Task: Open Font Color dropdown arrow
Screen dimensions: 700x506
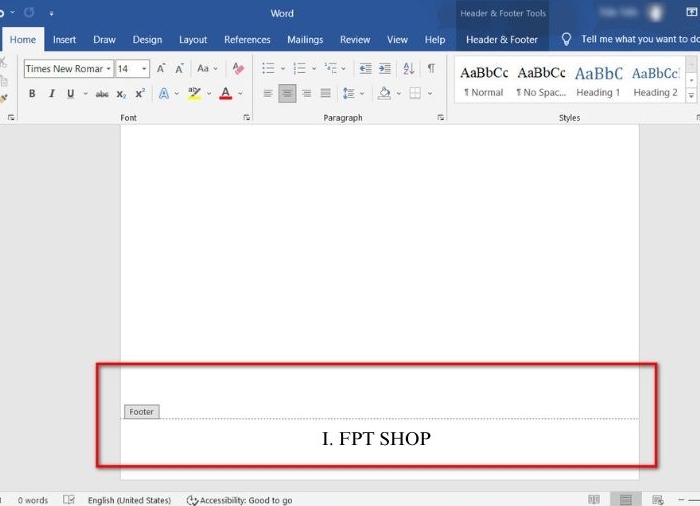Action: 240,94
